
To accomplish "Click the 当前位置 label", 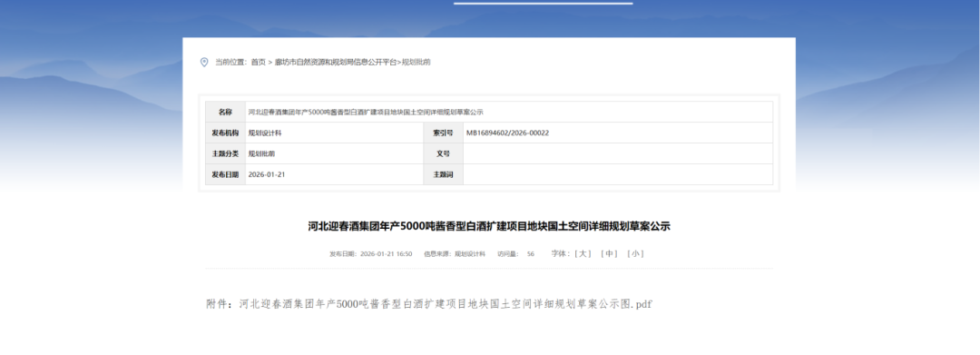I will [231, 62].
